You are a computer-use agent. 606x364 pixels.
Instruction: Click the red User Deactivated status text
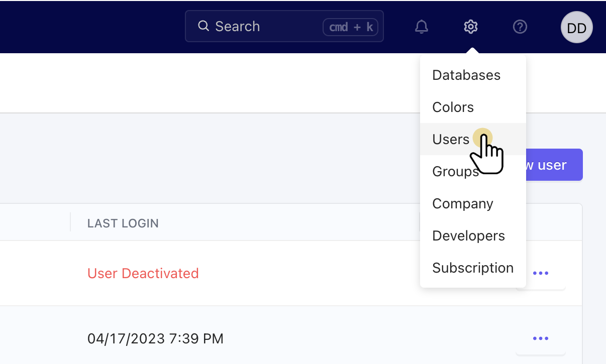pyautogui.click(x=143, y=274)
